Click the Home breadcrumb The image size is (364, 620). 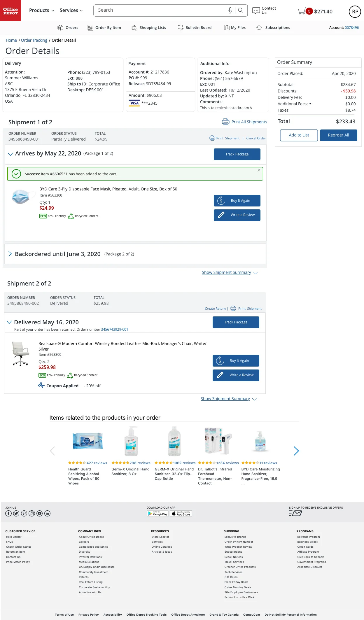point(11,40)
